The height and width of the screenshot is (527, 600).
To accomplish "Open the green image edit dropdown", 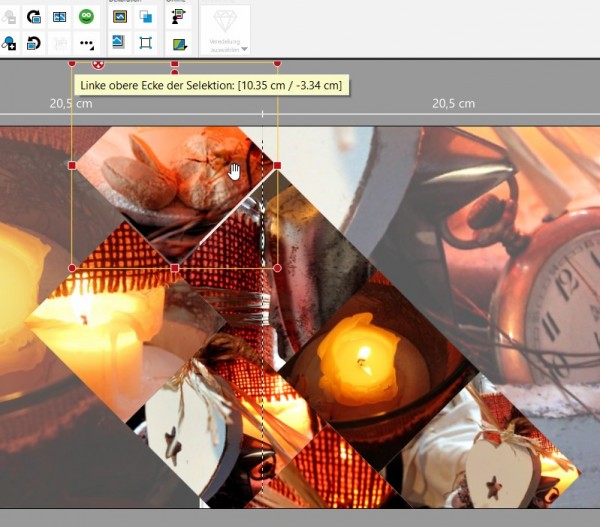I will coord(178,44).
